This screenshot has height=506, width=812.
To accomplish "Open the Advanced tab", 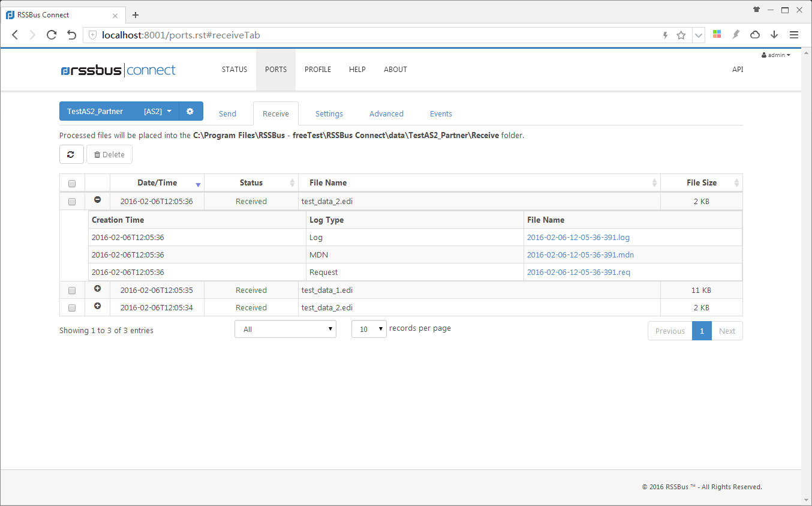I will [x=386, y=113].
